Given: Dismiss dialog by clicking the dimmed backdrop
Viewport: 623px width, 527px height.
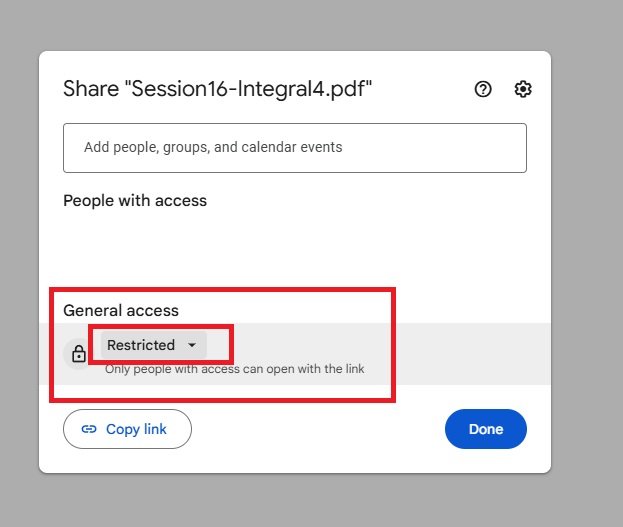Looking at the screenshot, I should pos(590,250).
